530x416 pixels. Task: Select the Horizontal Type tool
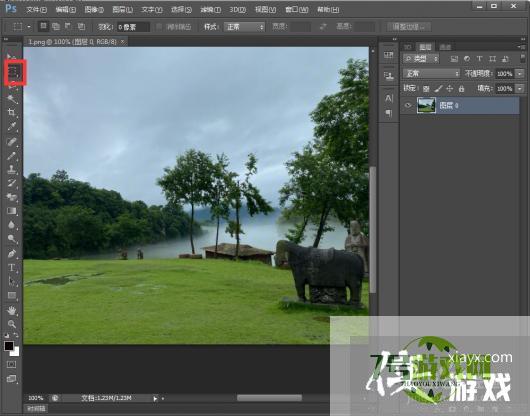click(x=12, y=268)
